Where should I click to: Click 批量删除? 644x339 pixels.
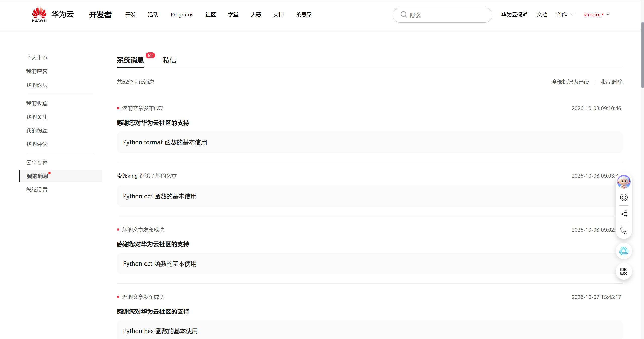(x=612, y=82)
